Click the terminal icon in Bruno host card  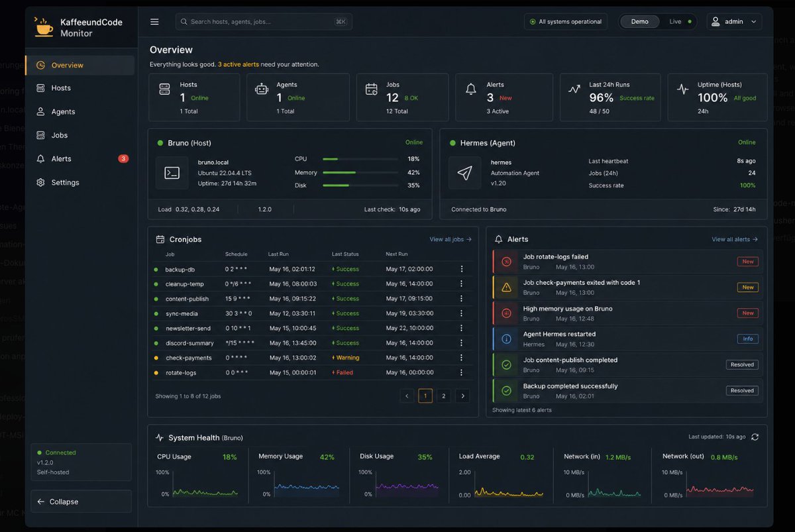point(172,173)
